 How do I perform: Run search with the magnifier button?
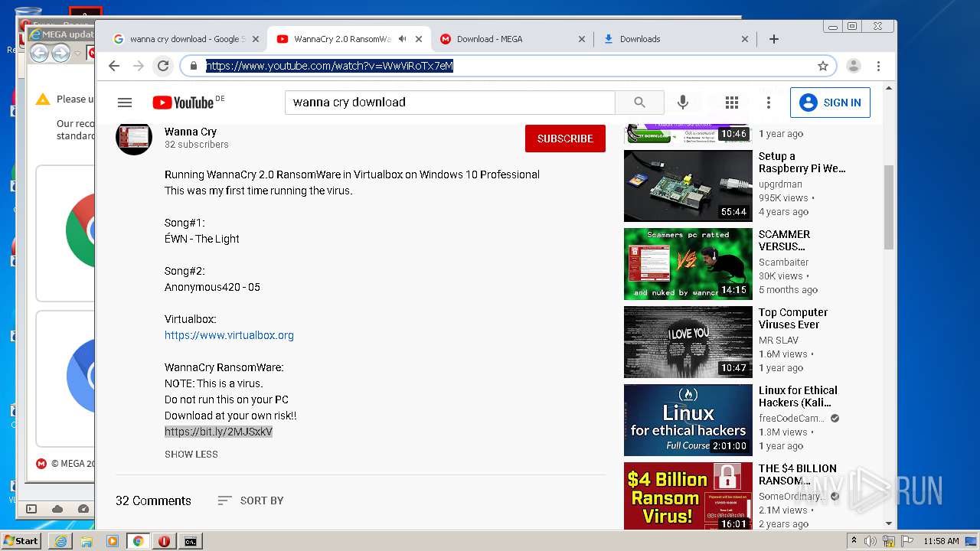pyautogui.click(x=639, y=103)
